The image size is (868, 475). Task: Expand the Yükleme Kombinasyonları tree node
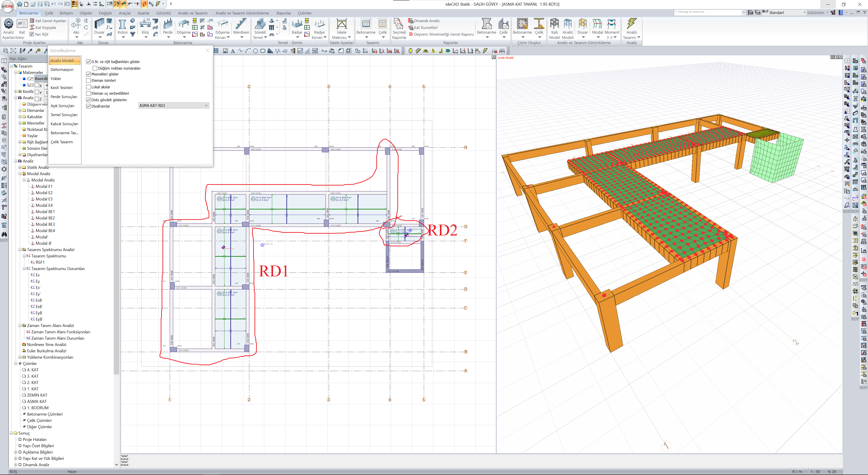20,357
